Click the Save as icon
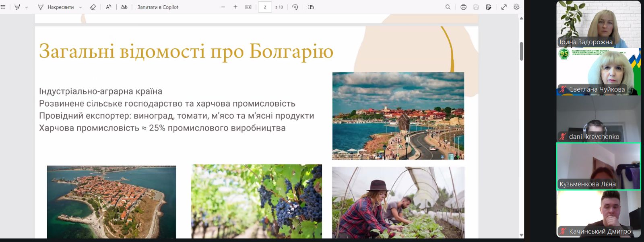Screen dimensions: 644x242 coord(489,7)
